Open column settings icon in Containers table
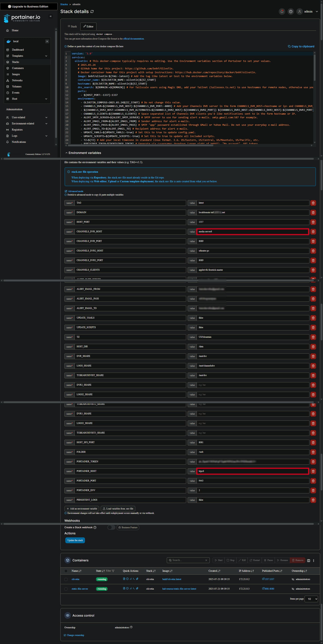Viewport: 323px width, 644px height. pos(308,560)
